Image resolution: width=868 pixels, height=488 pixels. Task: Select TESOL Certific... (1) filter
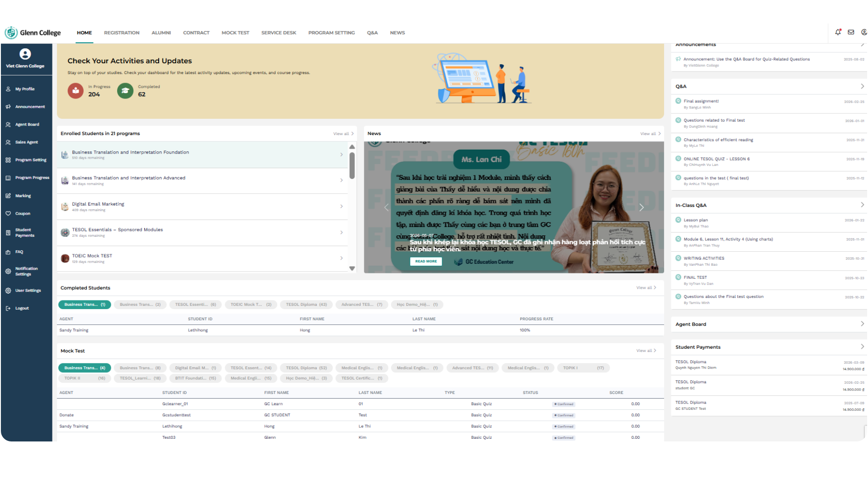coord(362,378)
